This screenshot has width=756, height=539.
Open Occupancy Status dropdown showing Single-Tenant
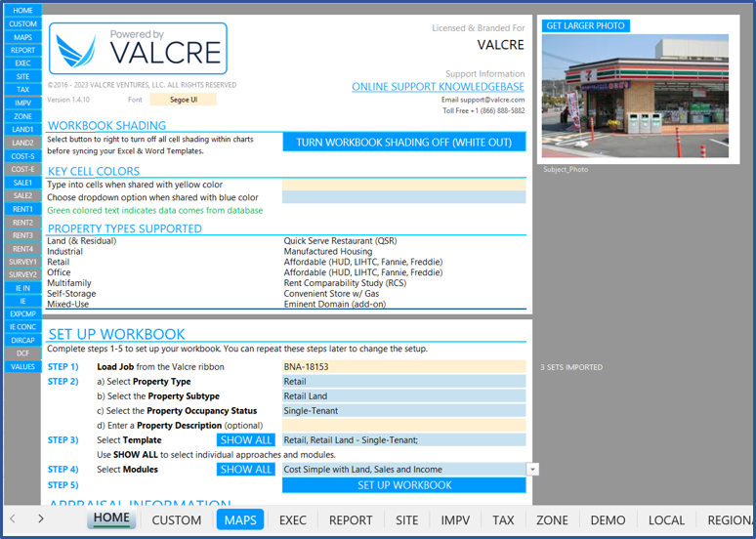pyautogui.click(x=404, y=411)
